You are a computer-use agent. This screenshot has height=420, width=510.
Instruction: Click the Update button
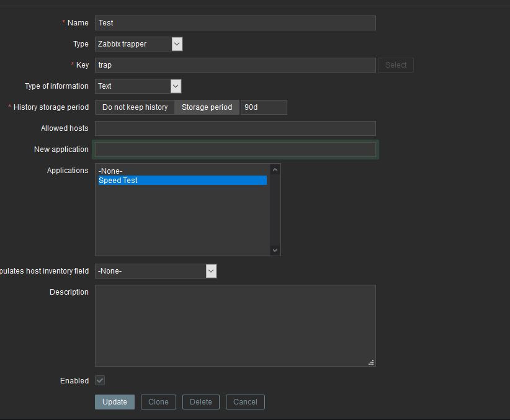[x=115, y=402]
